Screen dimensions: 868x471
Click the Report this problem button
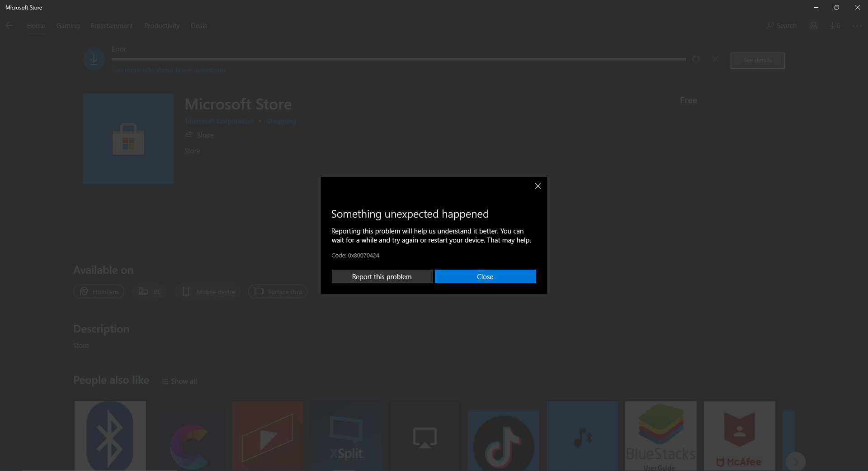coord(382,276)
